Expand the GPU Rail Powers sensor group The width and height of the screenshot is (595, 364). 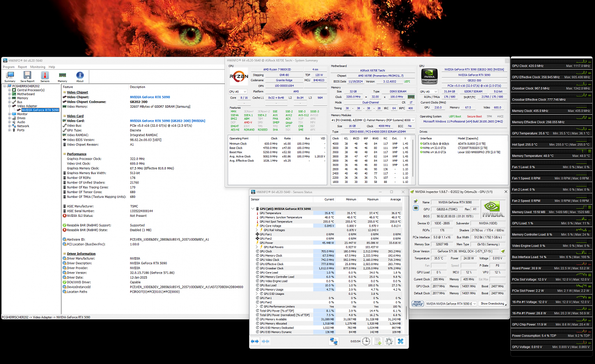point(257,247)
